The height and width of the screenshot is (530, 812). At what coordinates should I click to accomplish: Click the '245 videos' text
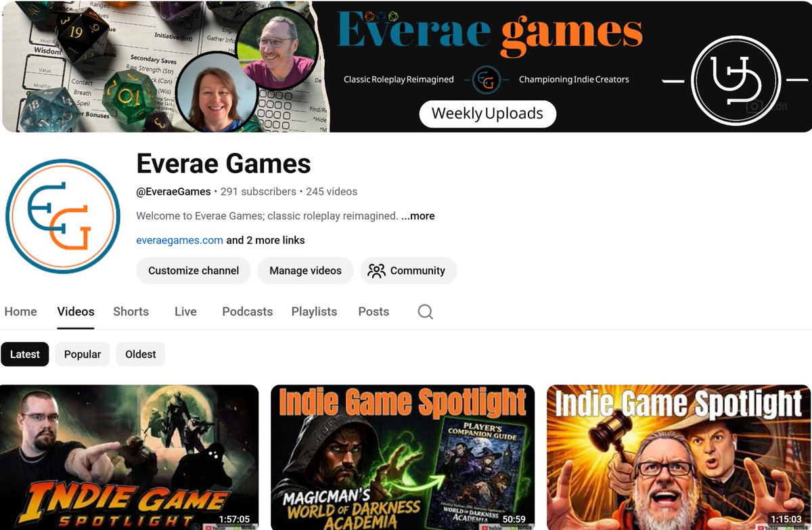click(332, 192)
